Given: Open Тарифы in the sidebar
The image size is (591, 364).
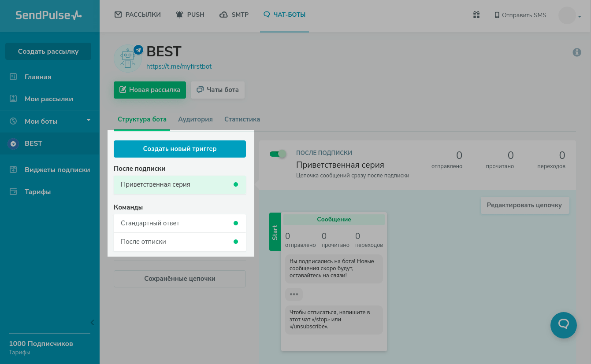Looking at the screenshot, I should 37,192.
